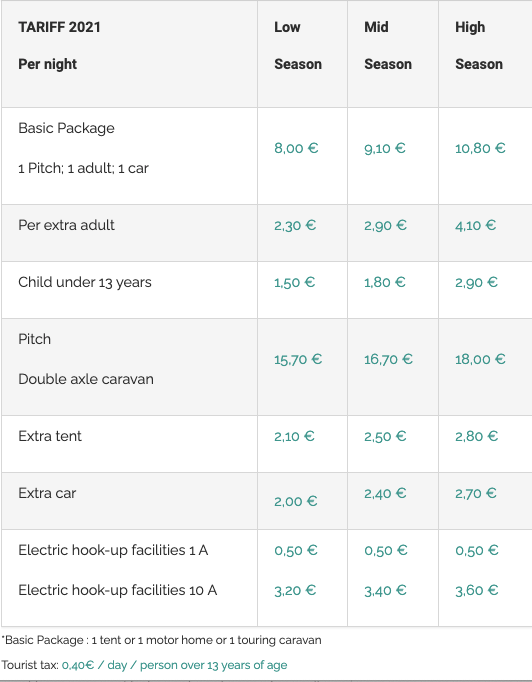The height and width of the screenshot is (682, 532).
Task: Select the Extra tent 2,80 € high season price
Action: point(476,436)
